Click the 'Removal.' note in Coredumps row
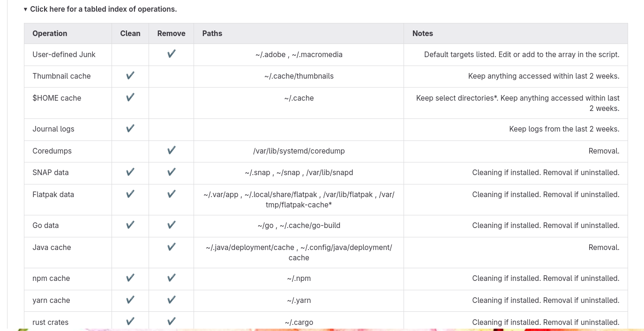 [x=604, y=151]
